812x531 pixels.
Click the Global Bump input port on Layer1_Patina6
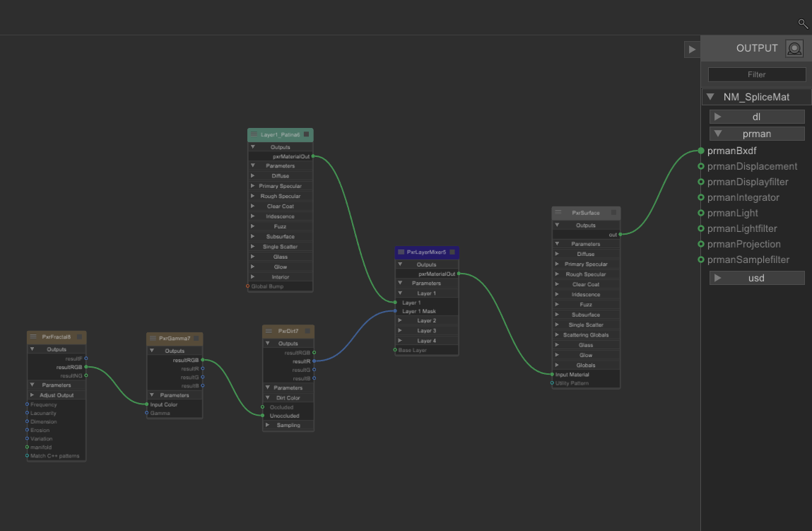[x=249, y=286]
